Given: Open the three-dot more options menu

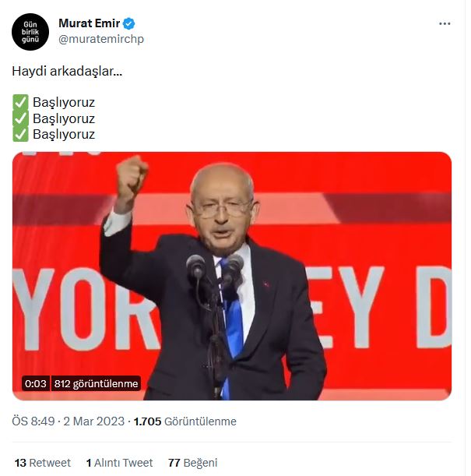Looking at the screenshot, I should pos(445,23).
